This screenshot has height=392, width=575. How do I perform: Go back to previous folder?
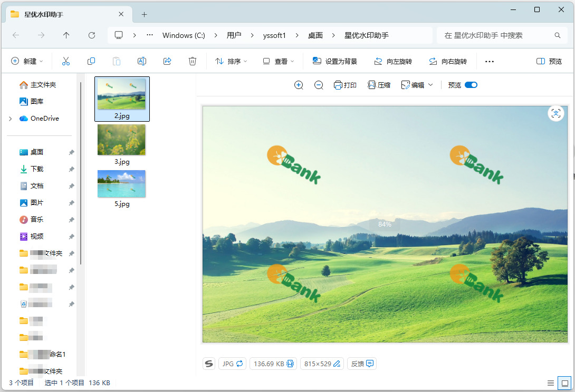click(16, 35)
